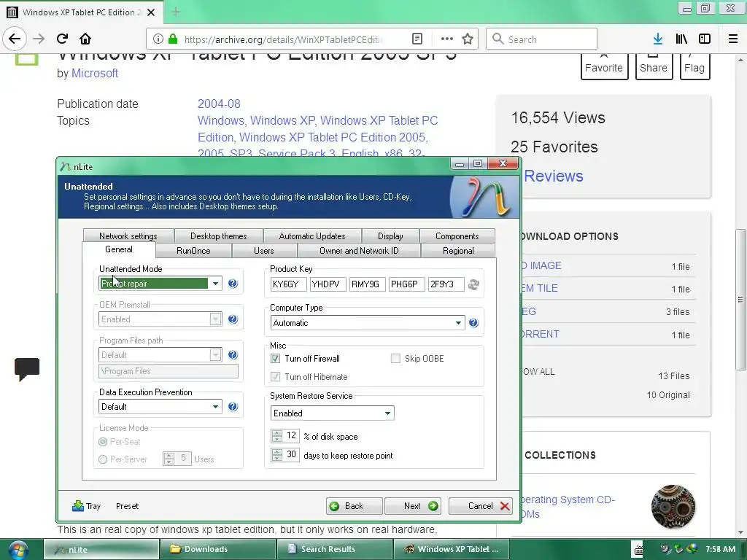
Task: Click Firefox back arrow
Action: click(x=15, y=39)
